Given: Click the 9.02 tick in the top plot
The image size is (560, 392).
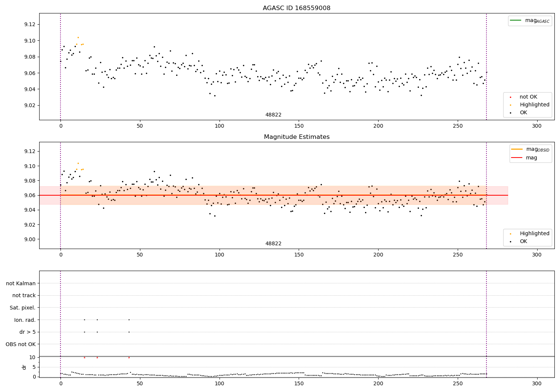Looking at the screenshot, I should 29,106.
